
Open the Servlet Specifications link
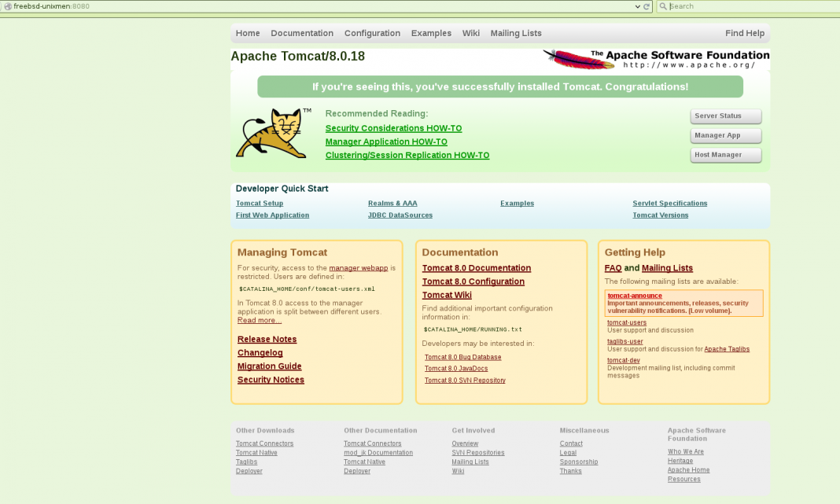point(669,204)
